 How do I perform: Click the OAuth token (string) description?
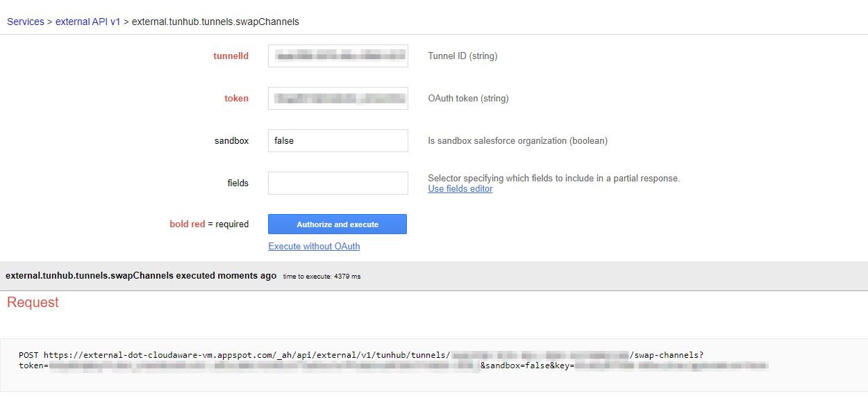click(468, 99)
